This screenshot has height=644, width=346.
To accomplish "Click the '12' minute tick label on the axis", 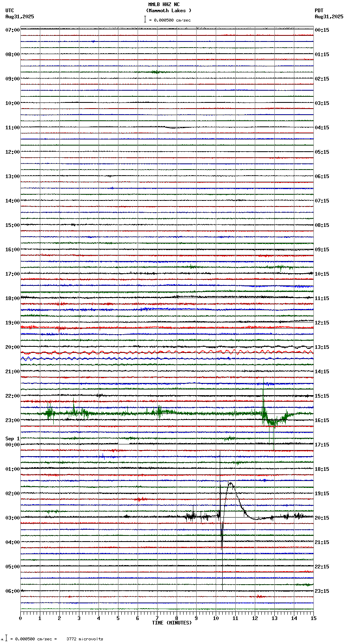I will tap(255, 618).
